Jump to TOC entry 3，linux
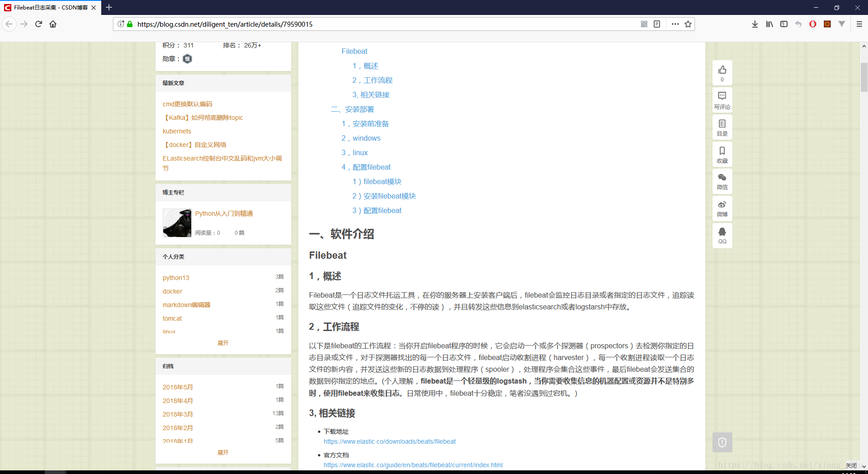This screenshot has width=868, height=474. coord(354,153)
